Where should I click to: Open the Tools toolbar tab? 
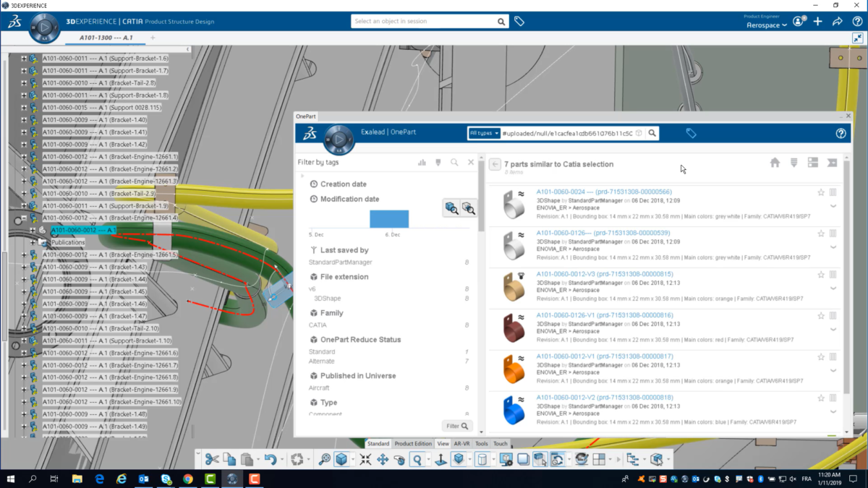click(x=482, y=444)
